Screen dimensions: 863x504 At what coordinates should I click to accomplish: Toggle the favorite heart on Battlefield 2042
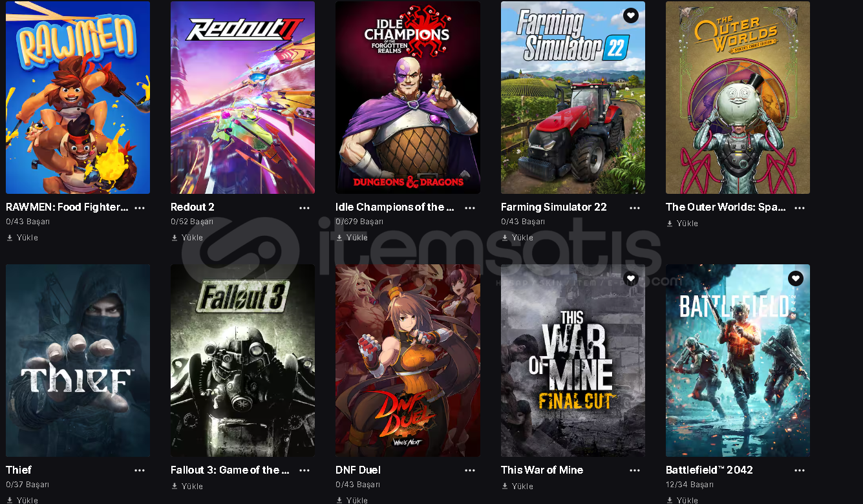pos(796,278)
